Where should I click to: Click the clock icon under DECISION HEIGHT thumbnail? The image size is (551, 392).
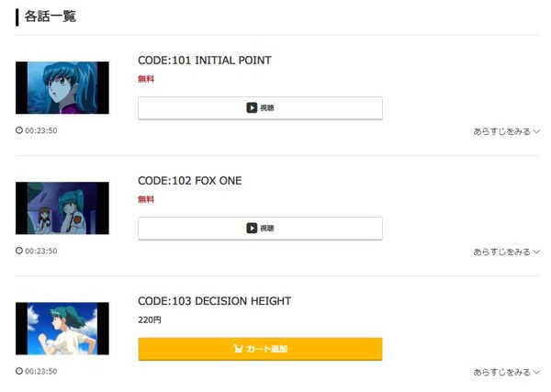(19, 372)
